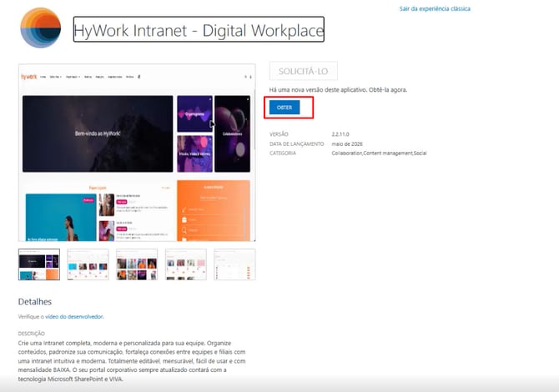This screenshot has width=559, height=392.
Task: Click the HyWork app logo icon
Action: coord(41,28)
